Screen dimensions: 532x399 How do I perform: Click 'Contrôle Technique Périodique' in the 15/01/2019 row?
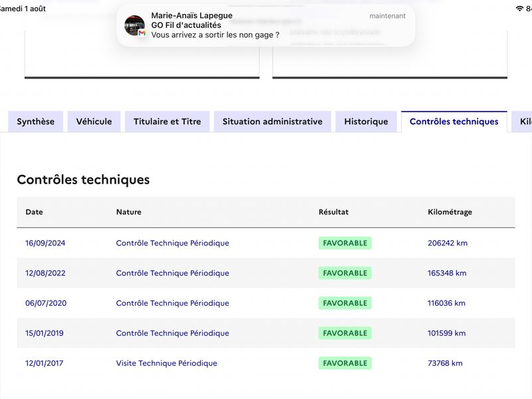pos(172,333)
